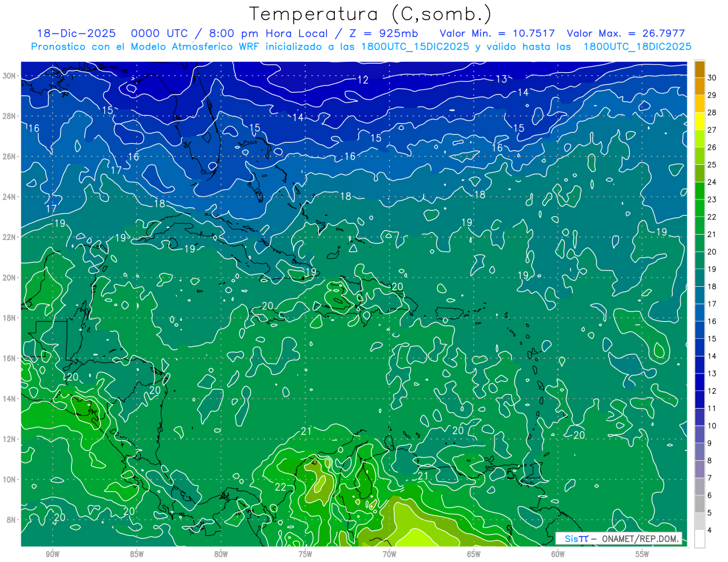Click the 30N latitude axis label
The image size is (728, 562).
(x=10, y=76)
